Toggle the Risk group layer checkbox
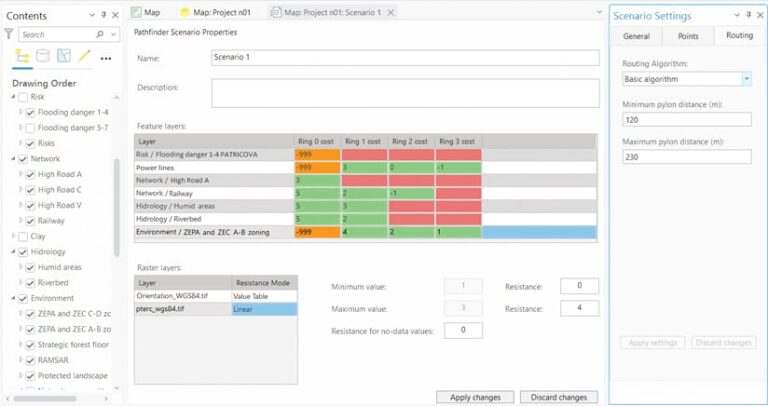The image size is (768, 406). pos(23,97)
